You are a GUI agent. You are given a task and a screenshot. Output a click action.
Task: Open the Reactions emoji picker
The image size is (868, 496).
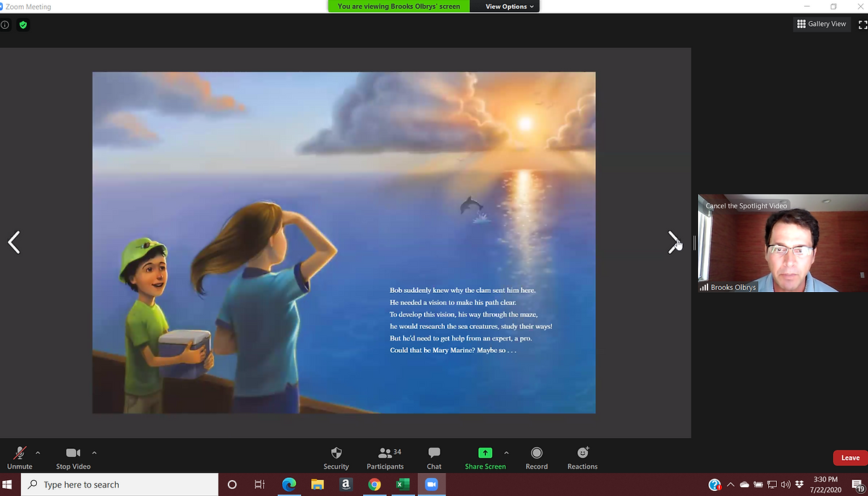tap(582, 457)
